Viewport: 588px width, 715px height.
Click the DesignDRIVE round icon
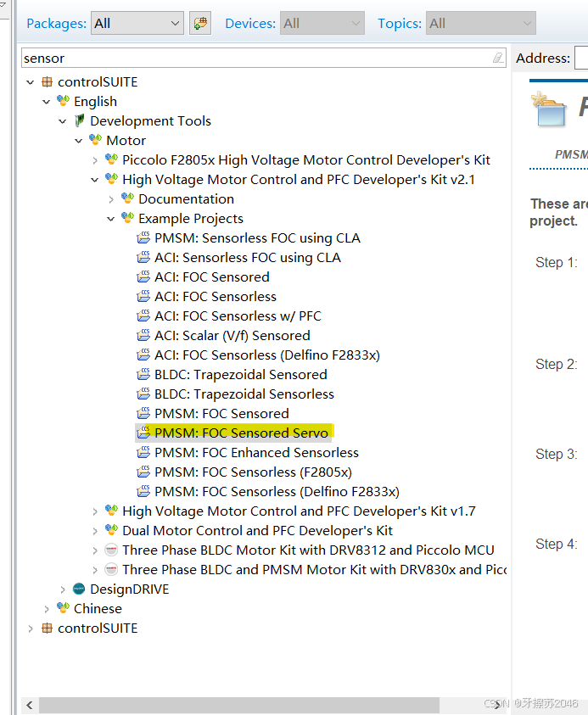pyautogui.click(x=79, y=589)
